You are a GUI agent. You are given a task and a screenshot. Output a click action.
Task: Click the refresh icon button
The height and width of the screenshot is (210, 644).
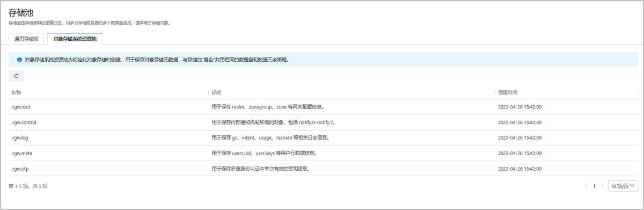point(16,76)
